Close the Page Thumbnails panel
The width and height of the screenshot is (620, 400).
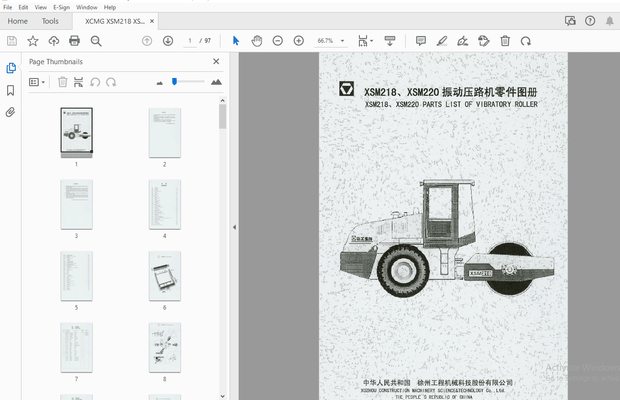[x=216, y=61]
